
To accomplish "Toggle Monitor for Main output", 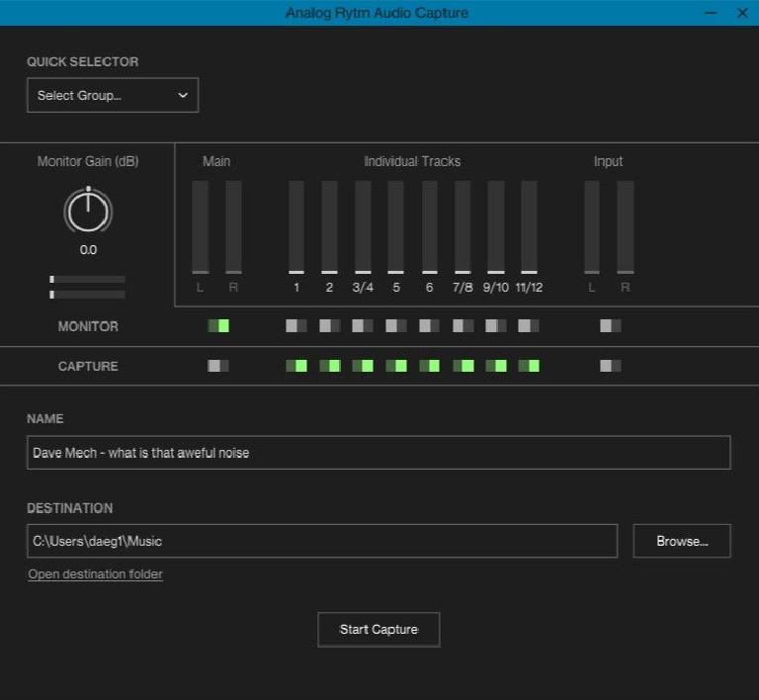I will coord(218,326).
